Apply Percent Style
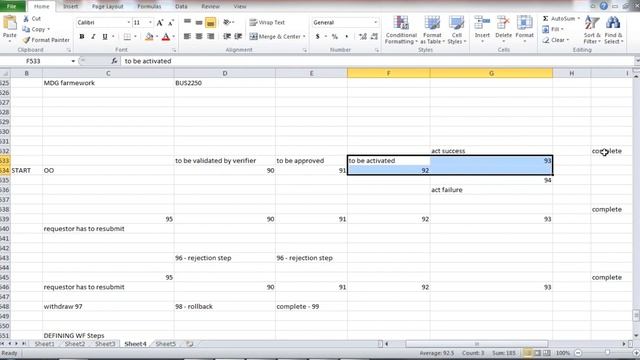Image resolution: width=640 pixels, height=360 pixels. coord(335,37)
